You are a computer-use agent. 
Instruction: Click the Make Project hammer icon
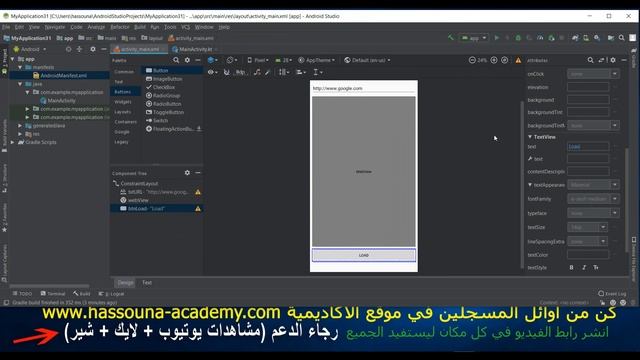(x=451, y=38)
